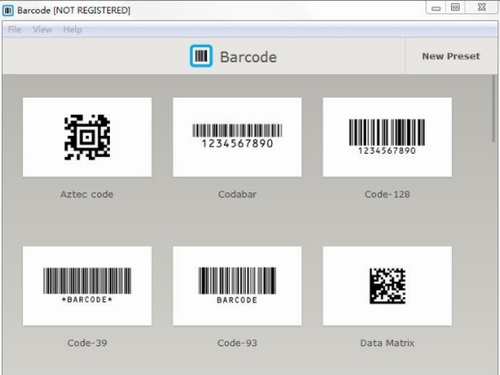Click the vertical scrollbar thumb
The height and width of the screenshot is (375, 500).
tap(494, 109)
